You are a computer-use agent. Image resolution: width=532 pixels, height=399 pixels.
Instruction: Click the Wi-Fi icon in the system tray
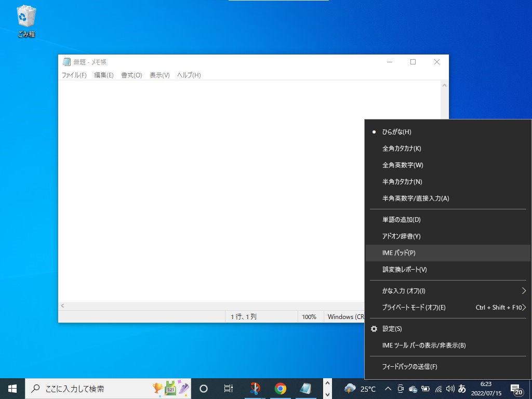click(x=438, y=388)
